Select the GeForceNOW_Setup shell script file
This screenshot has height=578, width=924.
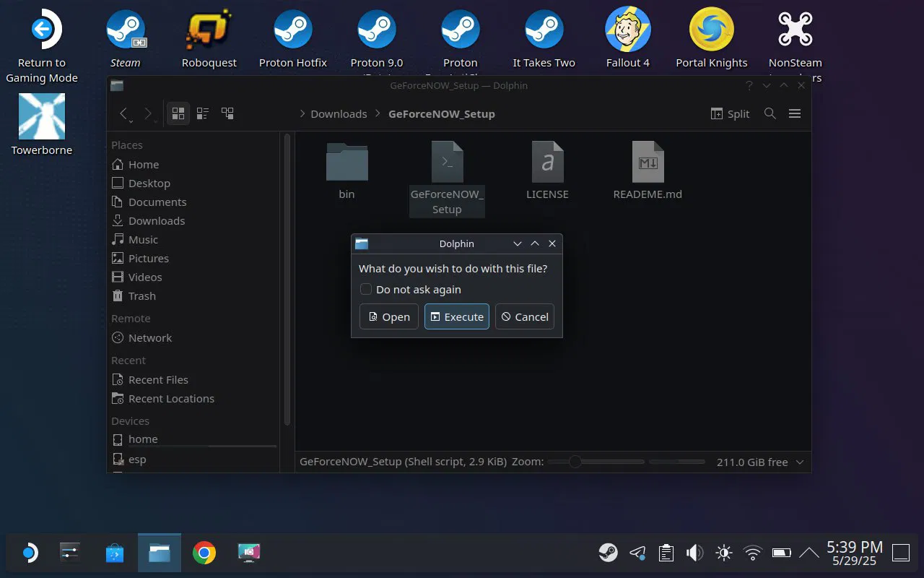[x=447, y=178]
